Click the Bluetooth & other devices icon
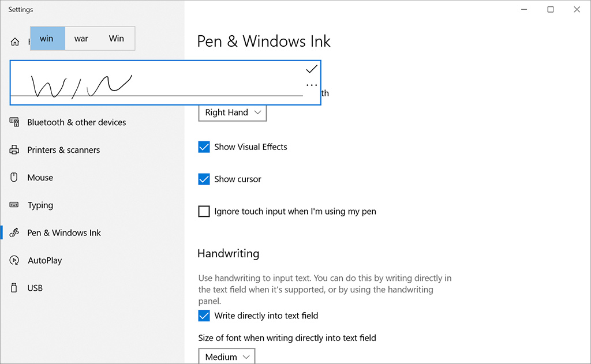This screenshot has height=364, width=591. coord(14,122)
